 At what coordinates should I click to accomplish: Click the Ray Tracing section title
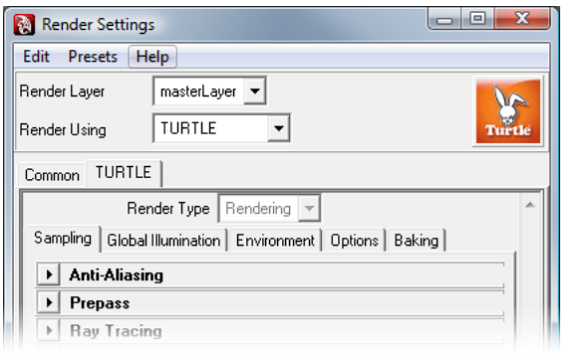tap(116, 331)
